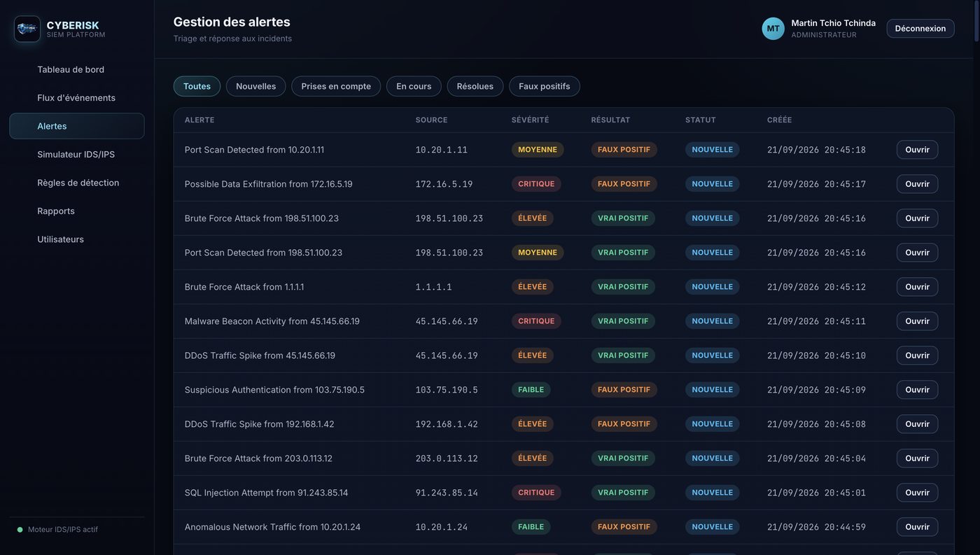980x555 pixels.
Task: Open DDoS Traffic Spike from 45.145.66.19
Action: 917,356
